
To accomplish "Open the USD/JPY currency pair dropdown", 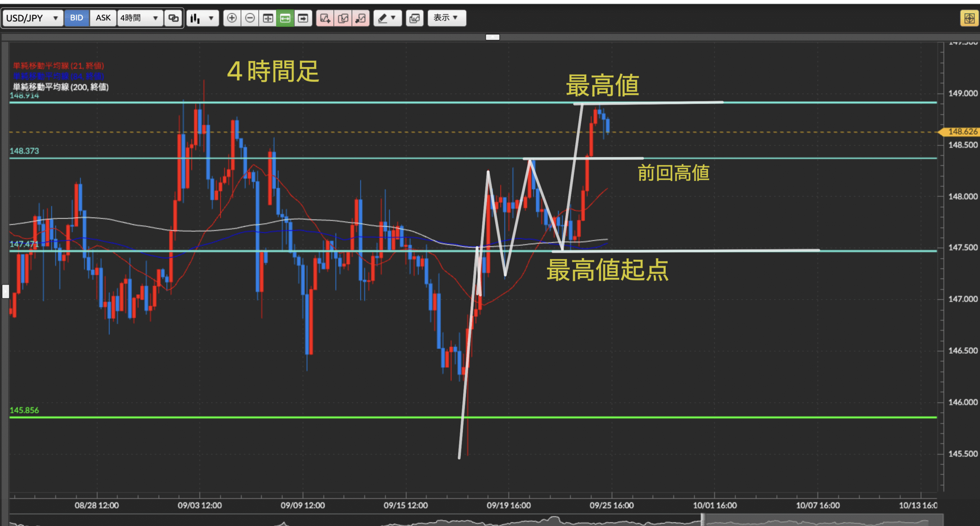I will [x=32, y=18].
